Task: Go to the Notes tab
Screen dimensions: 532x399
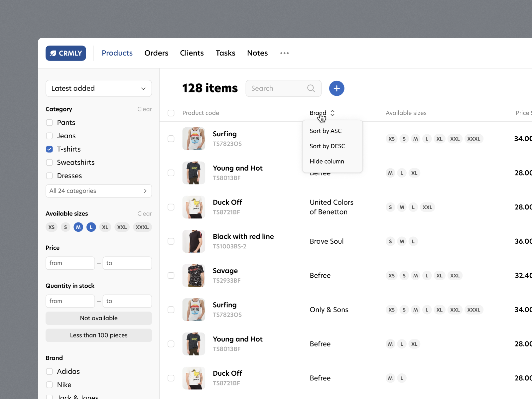Action: pos(257,53)
